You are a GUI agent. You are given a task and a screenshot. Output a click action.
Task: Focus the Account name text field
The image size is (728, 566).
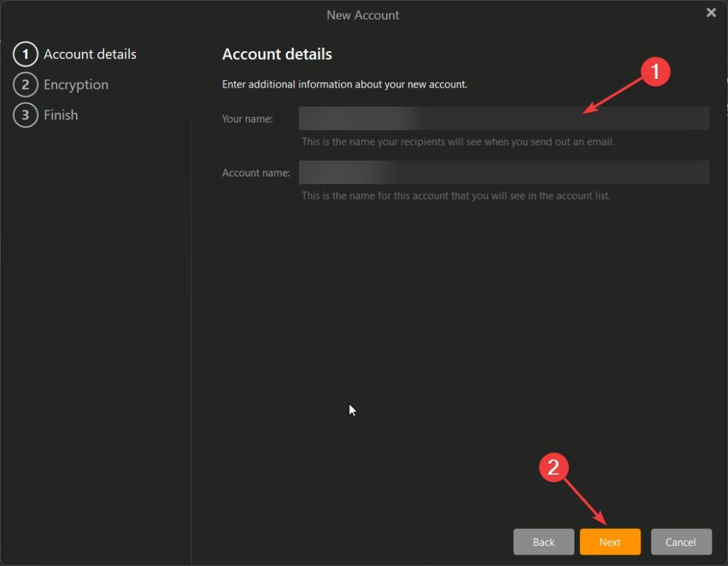click(x=503, y=173)
